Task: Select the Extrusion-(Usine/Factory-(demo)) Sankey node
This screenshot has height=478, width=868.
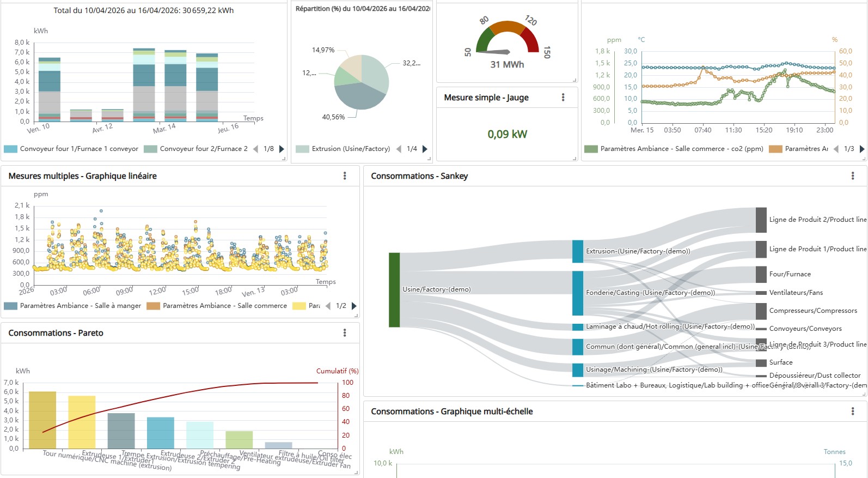Action: [578, 251]
